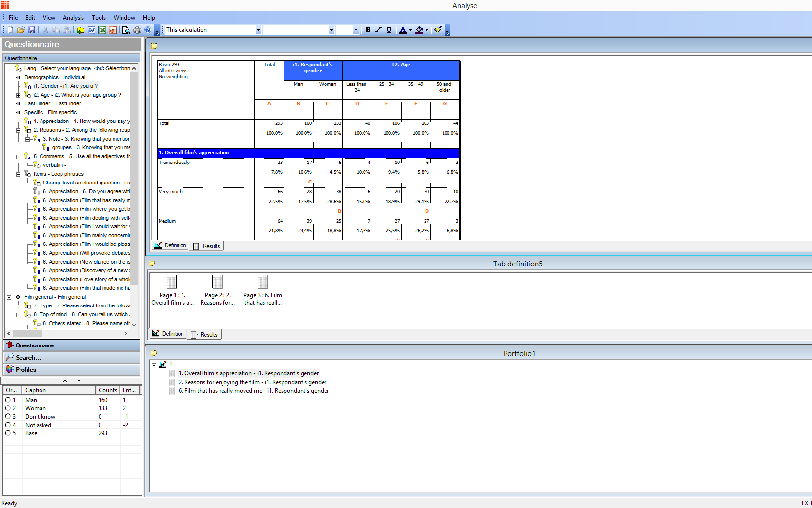The width and height of the screenshot is (812, 508).
Task: Toggle bold formatting
Action: [368, 30]
